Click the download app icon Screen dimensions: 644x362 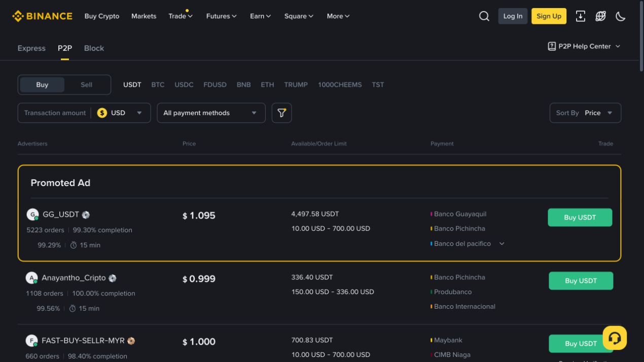(x=581, y=16)
